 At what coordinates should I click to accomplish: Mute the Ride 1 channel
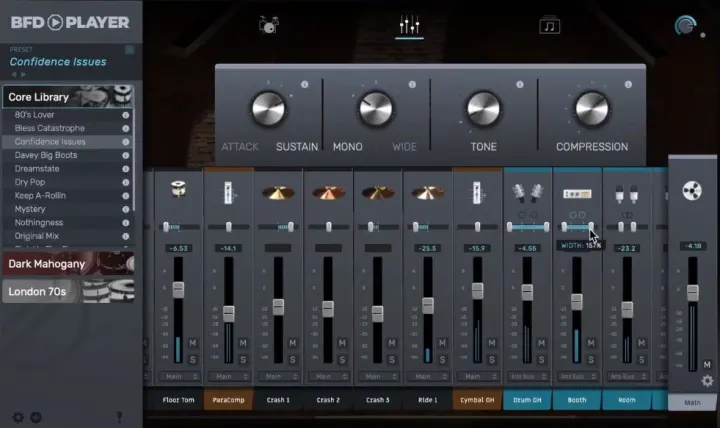(x=442, y=343)
